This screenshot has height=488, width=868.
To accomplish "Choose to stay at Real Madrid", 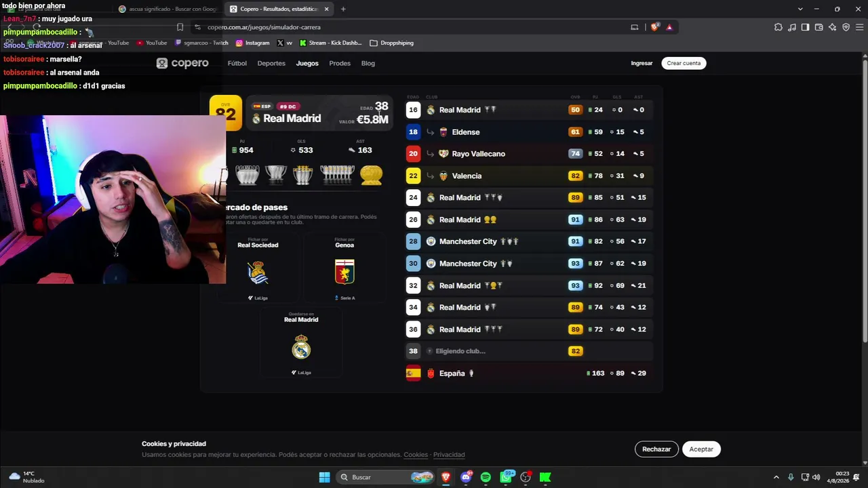I will (x=301, y=343).
